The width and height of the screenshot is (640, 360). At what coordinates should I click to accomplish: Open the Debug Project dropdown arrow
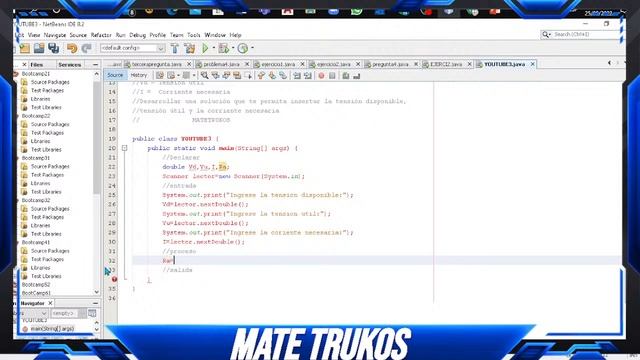click(x=233, y=48)
